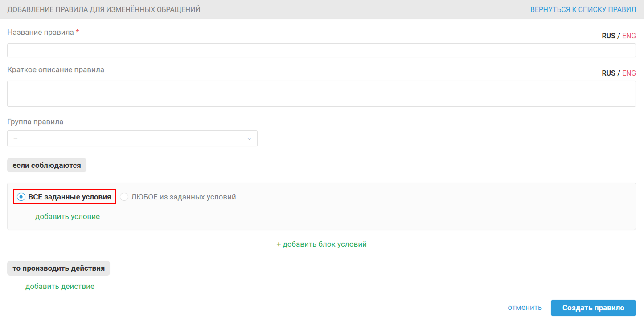Click the 'Название правила' input field
Viewport: 644px width, 325px height.
point(321,50)
